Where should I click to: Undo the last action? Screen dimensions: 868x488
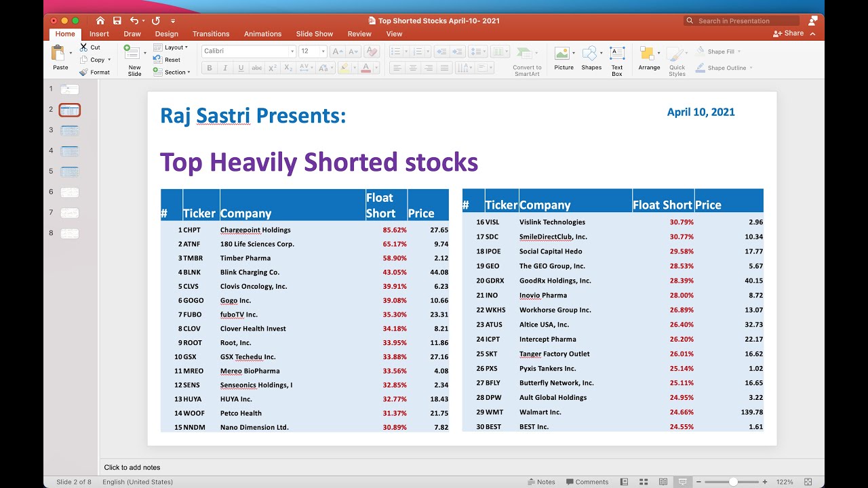[x=134, y=20]
